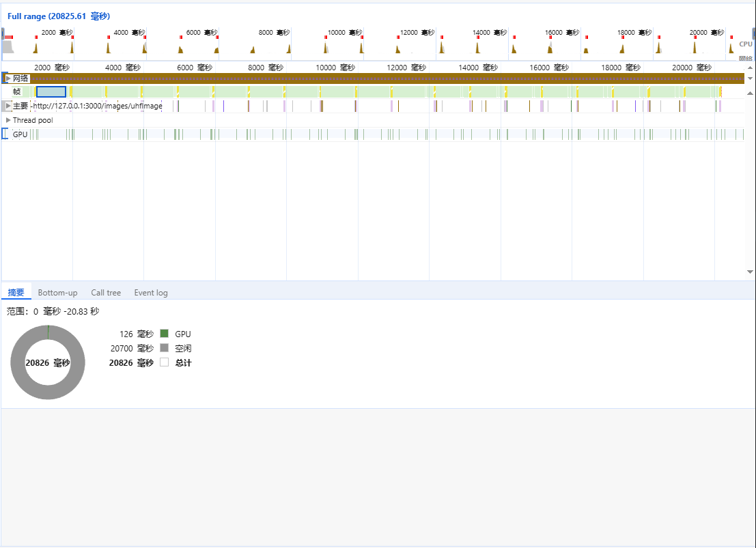Click the timeline scrollbar down arrow at bottom

coord(751,272)
